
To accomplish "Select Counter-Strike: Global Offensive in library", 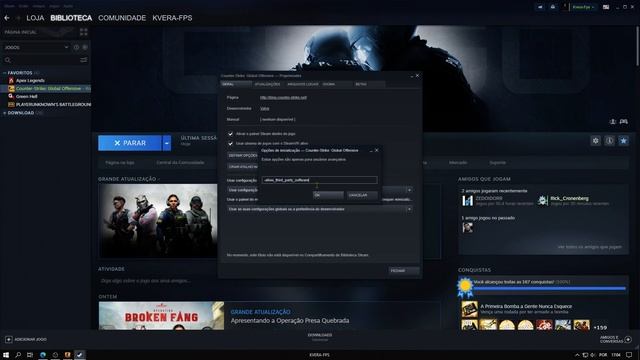I will point(49,89).
